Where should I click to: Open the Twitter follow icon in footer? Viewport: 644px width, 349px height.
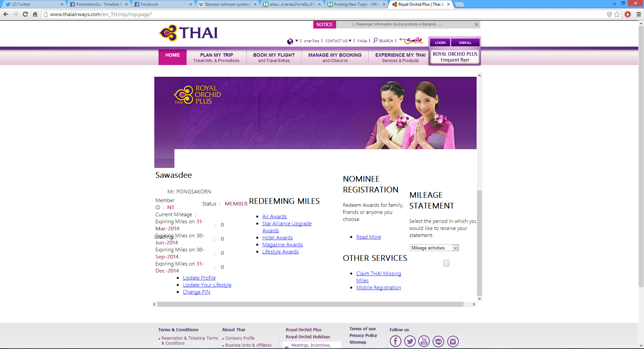click(x=410, y=341)
